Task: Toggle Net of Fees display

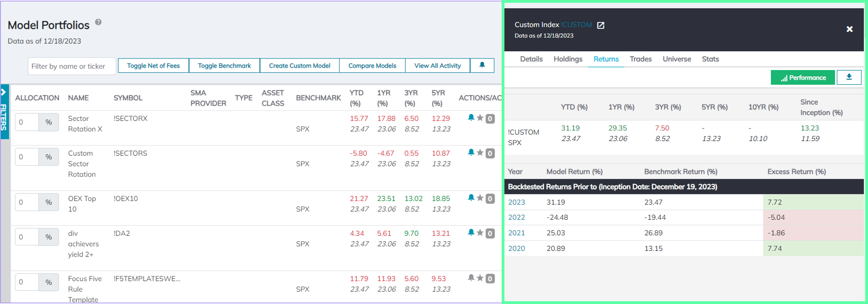Action: (x=153, y=65)
